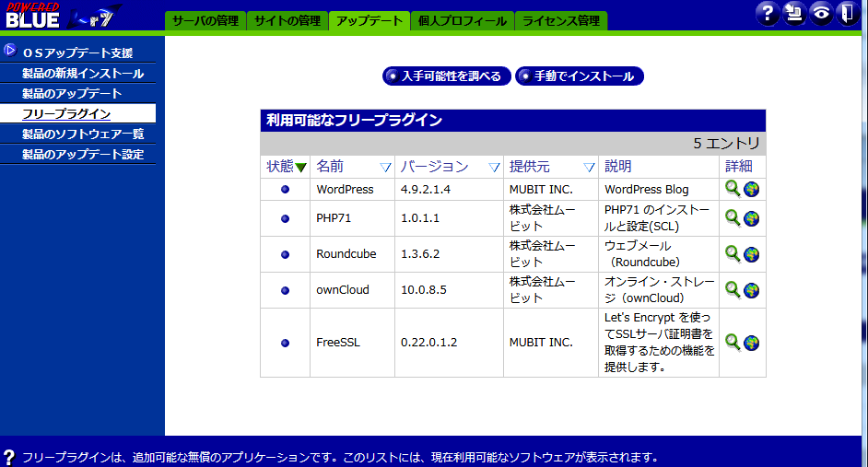Open FreeSSL globe info icon
868x467 pixels.
click(751, 343)
